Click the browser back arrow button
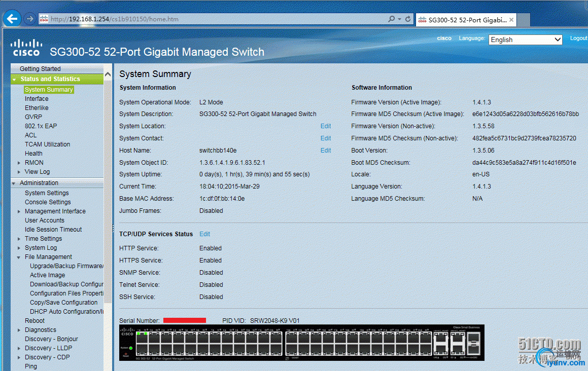The width and height of the screenshot is (588, 371). 12,19
